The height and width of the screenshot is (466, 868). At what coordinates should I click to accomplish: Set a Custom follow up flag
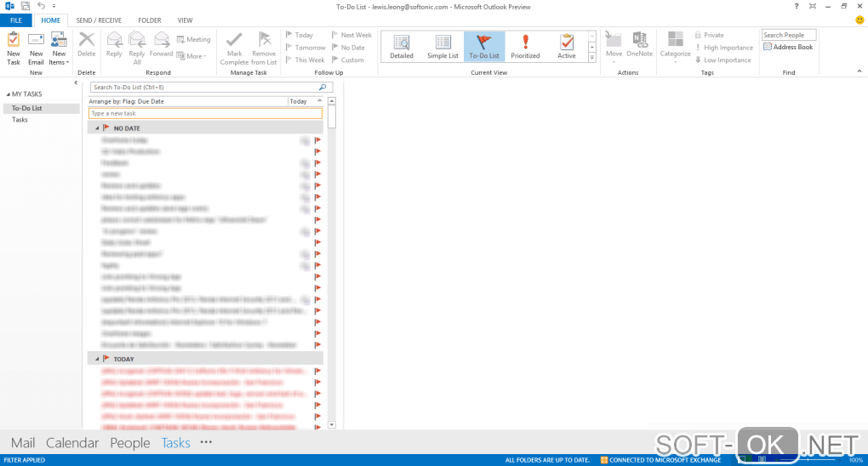coord(348,60)
